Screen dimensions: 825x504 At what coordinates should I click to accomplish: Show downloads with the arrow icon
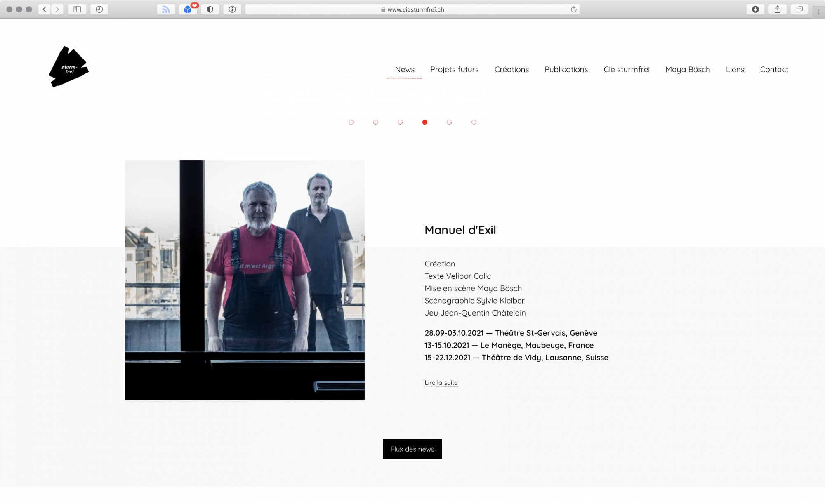755,9
